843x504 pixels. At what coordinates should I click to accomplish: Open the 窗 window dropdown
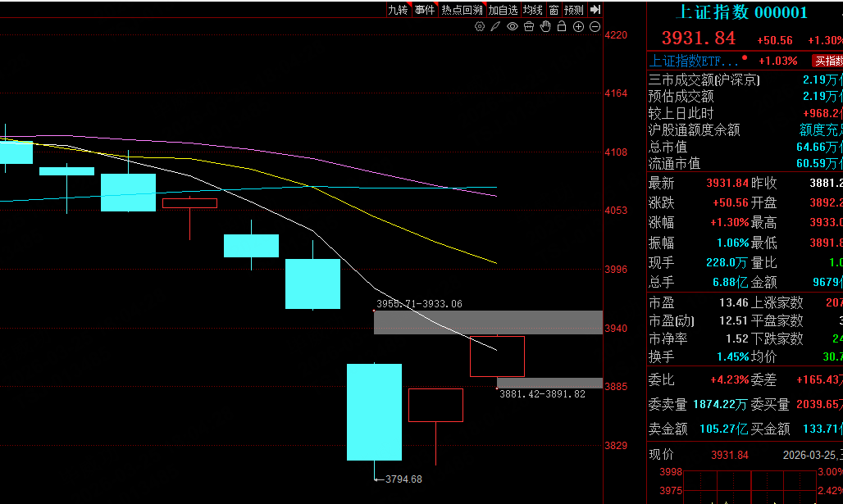click(554, 10)
